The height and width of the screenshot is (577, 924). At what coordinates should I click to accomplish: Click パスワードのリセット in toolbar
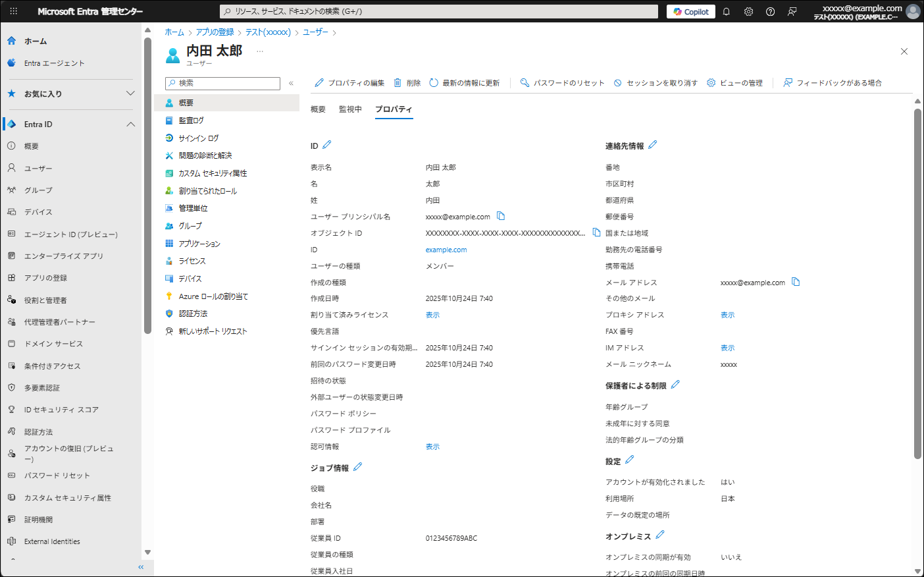562,83
